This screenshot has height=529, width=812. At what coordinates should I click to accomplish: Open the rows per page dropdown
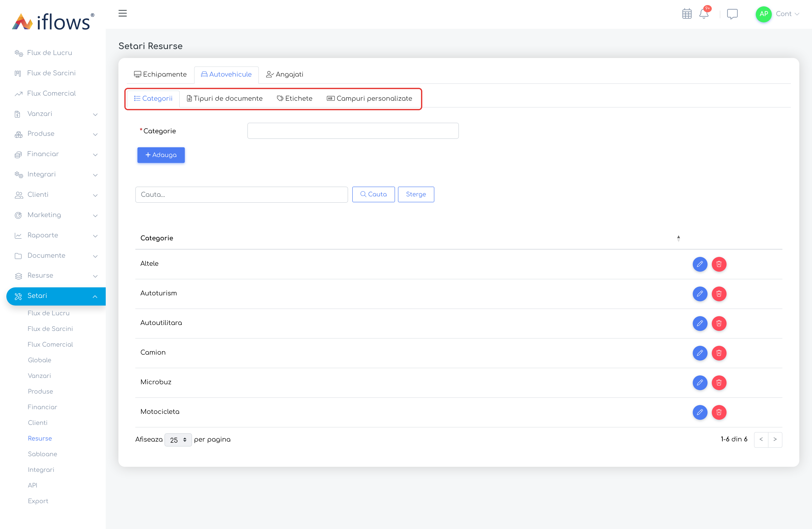(x=178, y=440)
